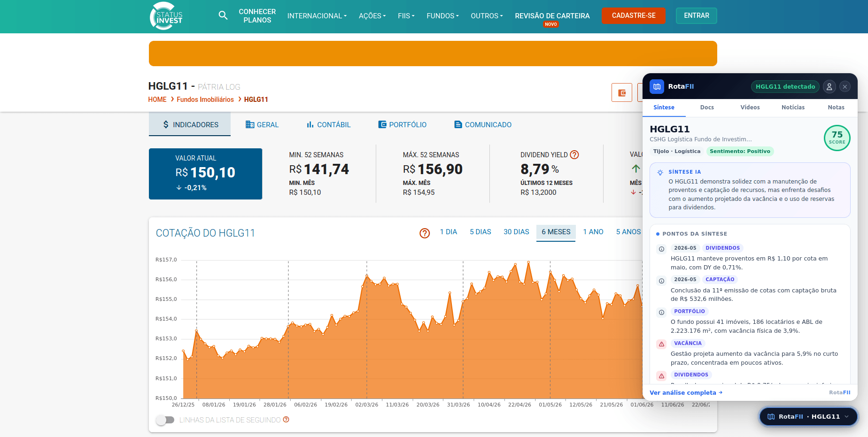Click the Sentimento: Positivo tag
This screenshot has width=868, height=437.
740,151
